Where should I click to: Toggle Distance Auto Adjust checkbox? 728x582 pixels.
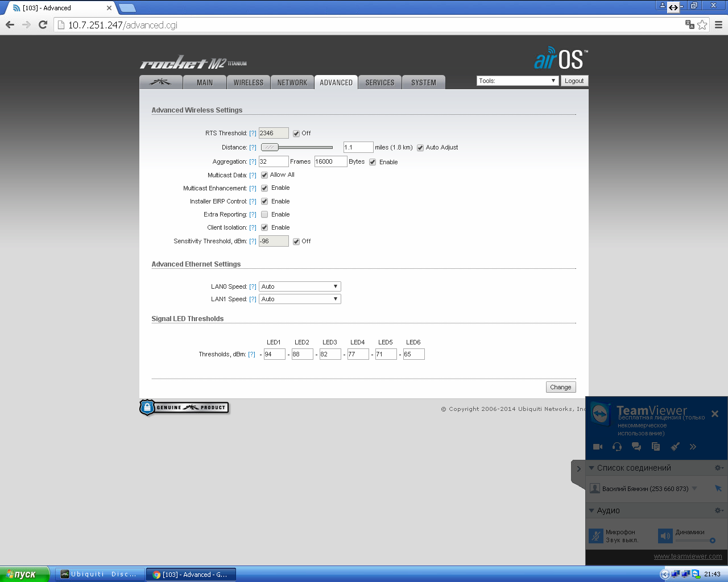420,148
